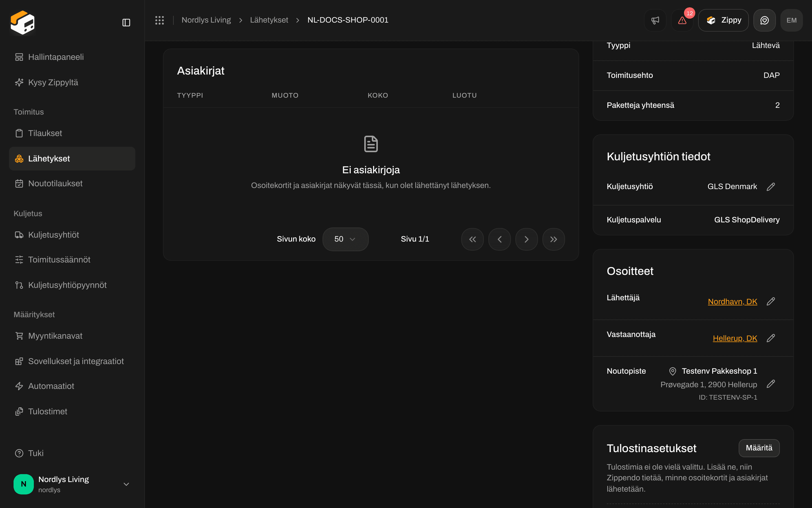Viewport: 812px width, 508px height.
Task: Open the EM user avatar menu
Action: tap(791, 20)
